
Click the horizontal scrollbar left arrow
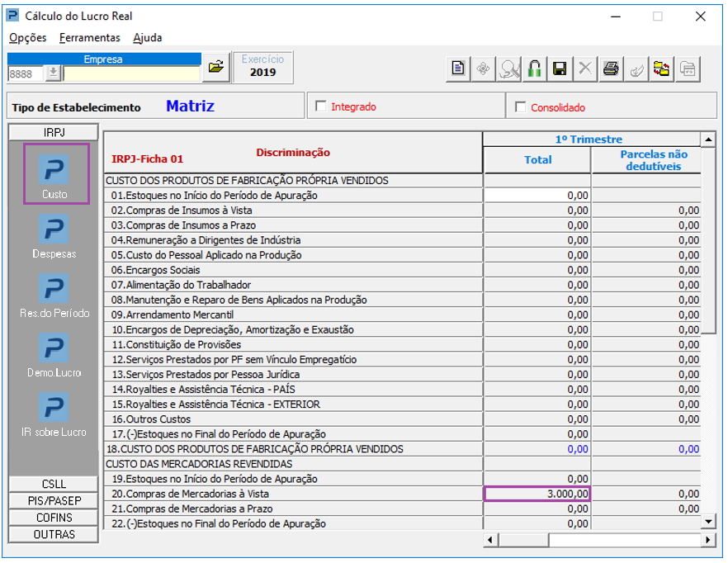point(491,540)
